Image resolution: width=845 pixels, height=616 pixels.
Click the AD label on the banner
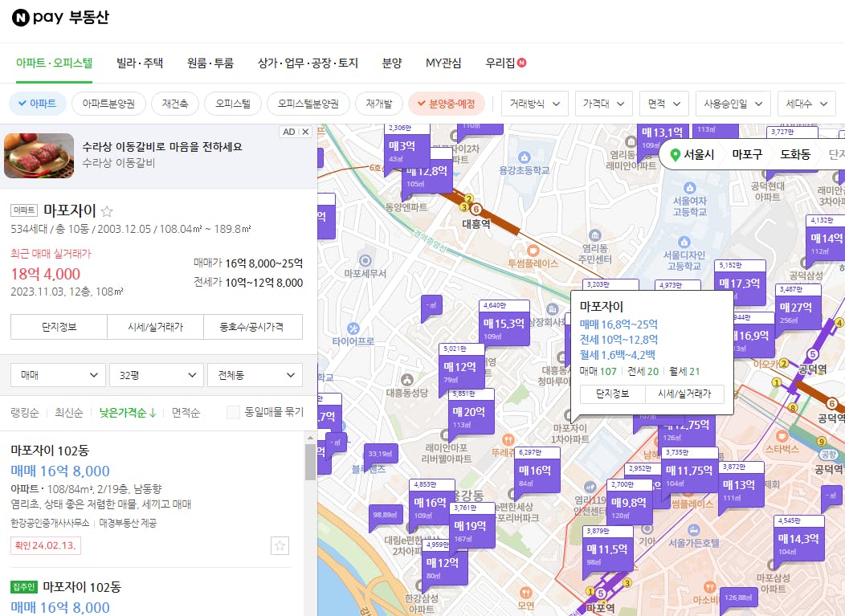click(x=289, y=132)
